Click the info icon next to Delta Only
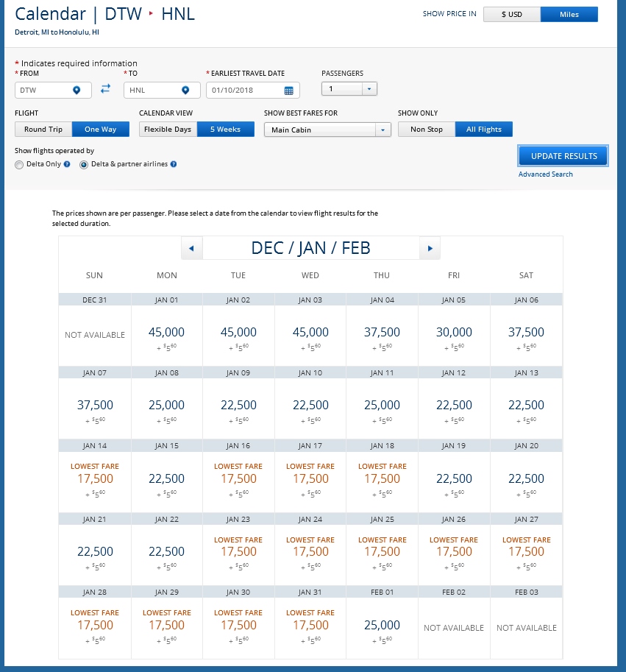 point(65,165)
